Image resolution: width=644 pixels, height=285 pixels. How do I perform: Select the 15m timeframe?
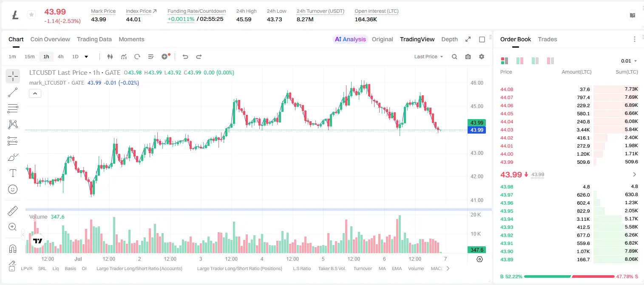(29, 57)
